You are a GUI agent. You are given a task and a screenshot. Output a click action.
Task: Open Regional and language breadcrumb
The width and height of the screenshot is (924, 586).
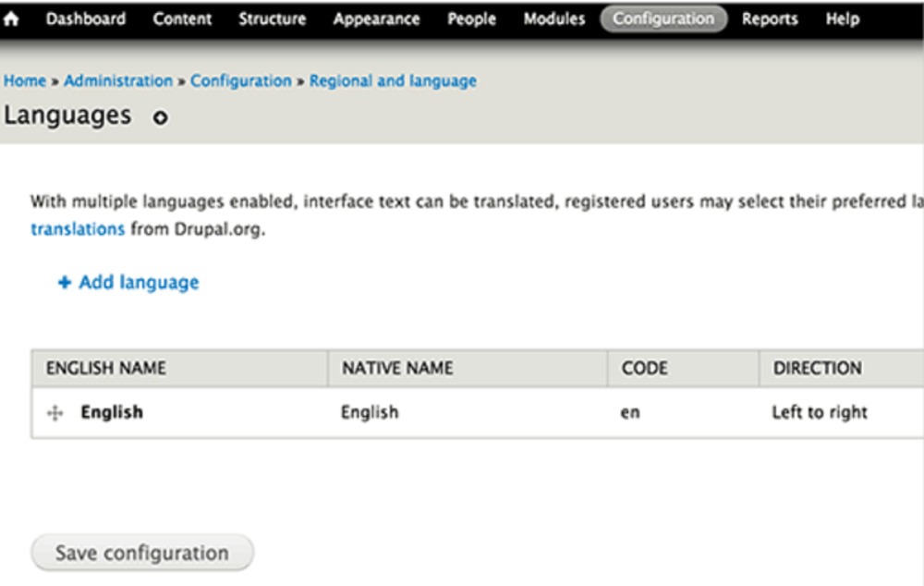pos(393,81)
